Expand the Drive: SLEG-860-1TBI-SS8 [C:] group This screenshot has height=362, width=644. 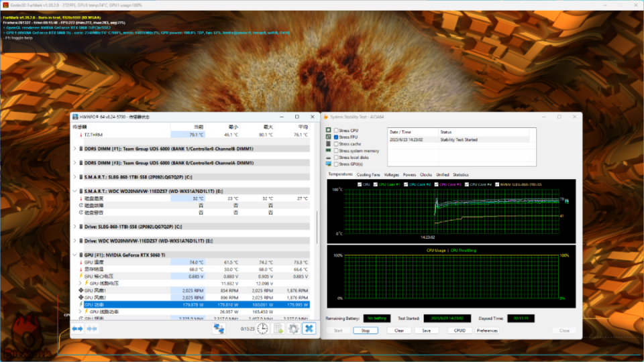(74, 227)
